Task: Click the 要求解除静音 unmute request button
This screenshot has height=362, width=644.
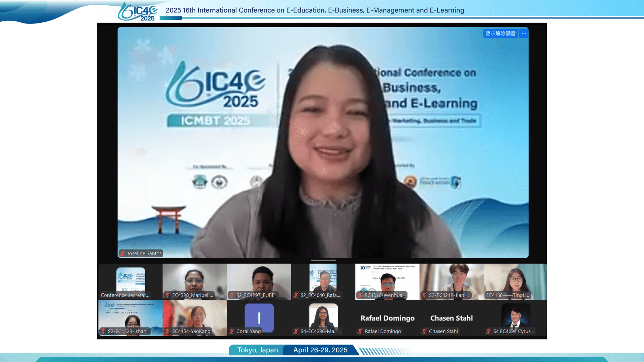Action: pyautogui.click(x=500, y=34)
